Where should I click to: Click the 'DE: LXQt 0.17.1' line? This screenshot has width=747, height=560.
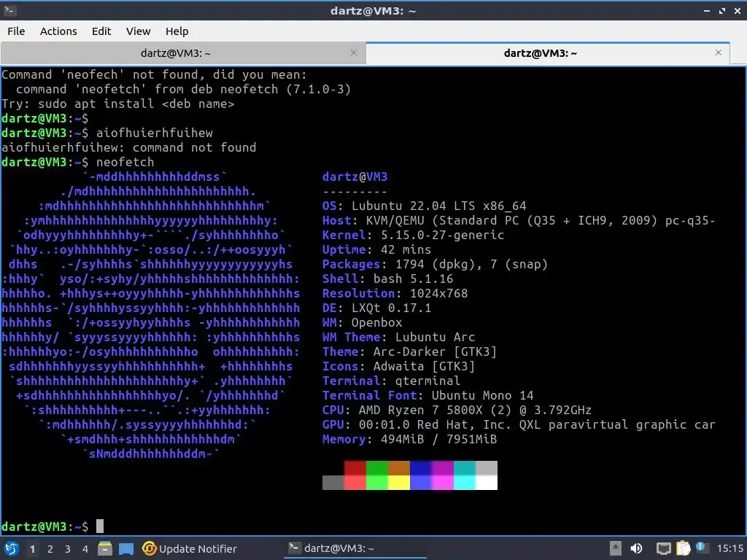(376, 308)
